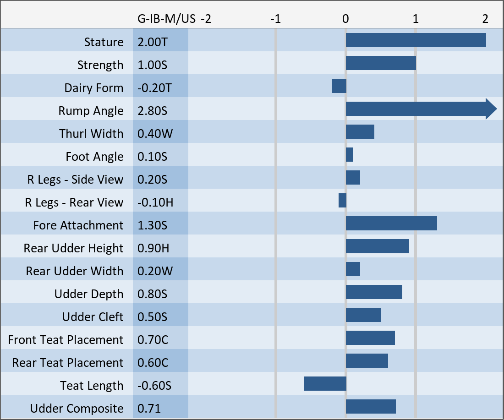Select the R Legs - Rear View label

(x=74, y=202)
